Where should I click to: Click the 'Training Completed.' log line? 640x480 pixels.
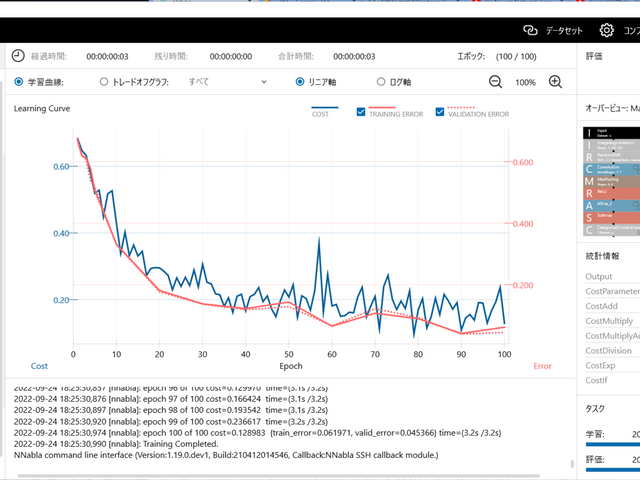pyautogui.click(x=116, y=444)
